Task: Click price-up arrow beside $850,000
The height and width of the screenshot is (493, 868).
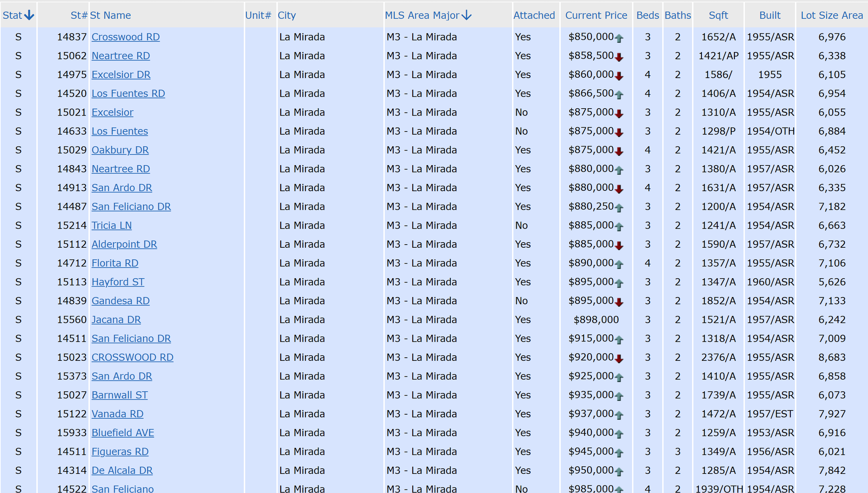Action: pos(619,38)
